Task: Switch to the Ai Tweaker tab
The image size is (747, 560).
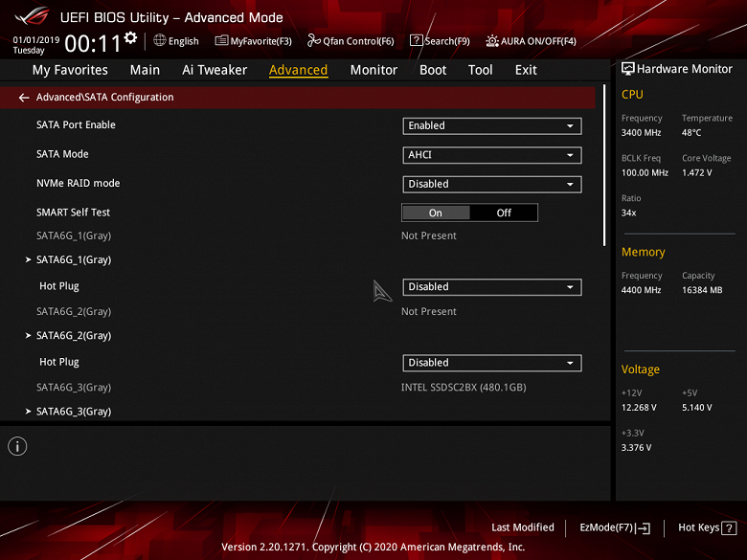Action: point(215,70)
